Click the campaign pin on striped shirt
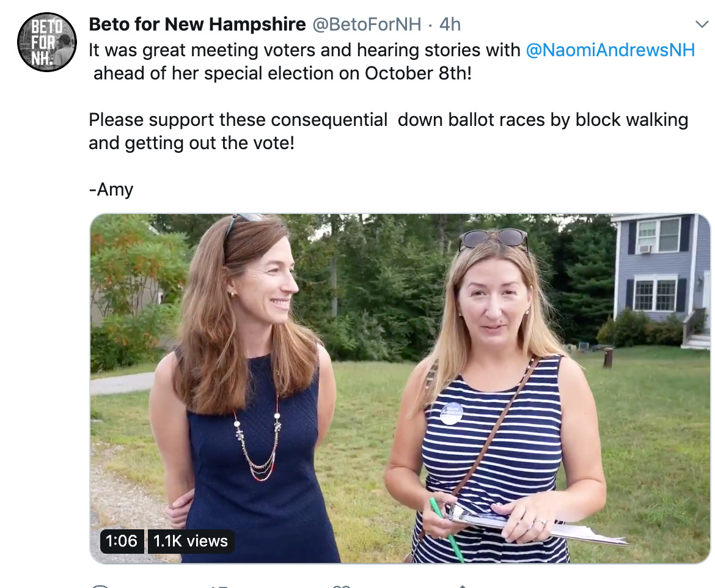715x588 pixels. (x=452, y=413)
